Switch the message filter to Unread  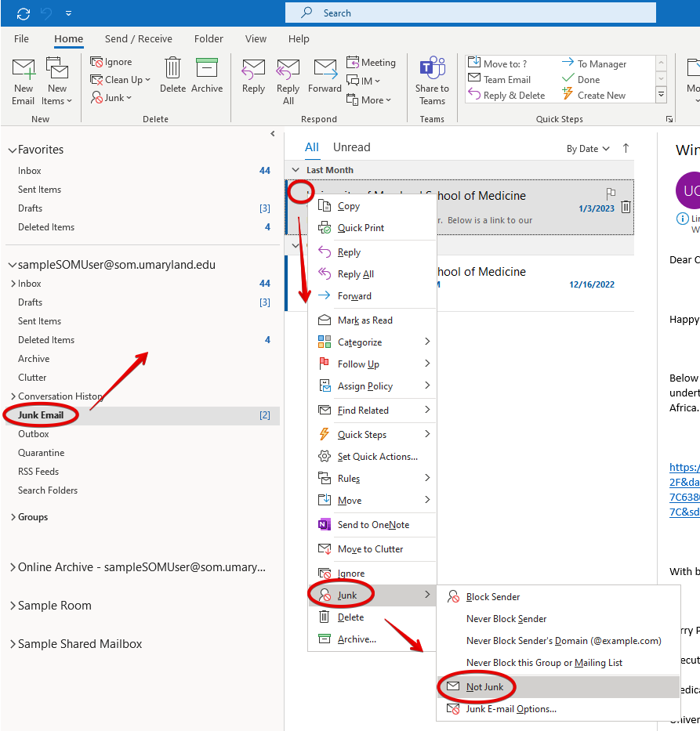pos(351,147)
